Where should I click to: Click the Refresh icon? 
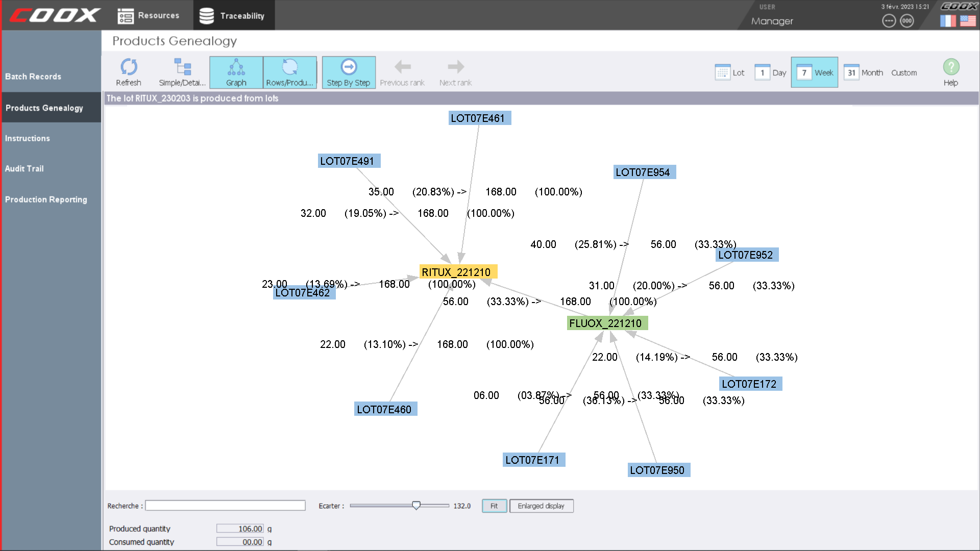click(129, 72)
